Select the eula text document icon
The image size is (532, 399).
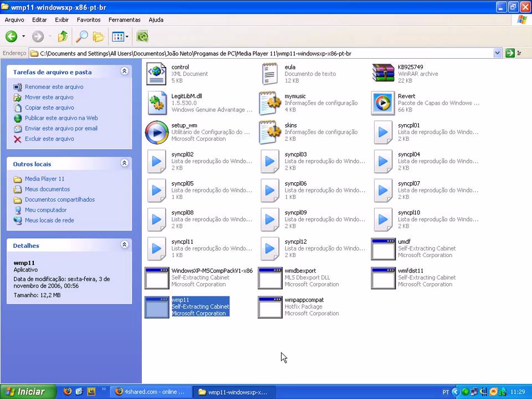270,74
